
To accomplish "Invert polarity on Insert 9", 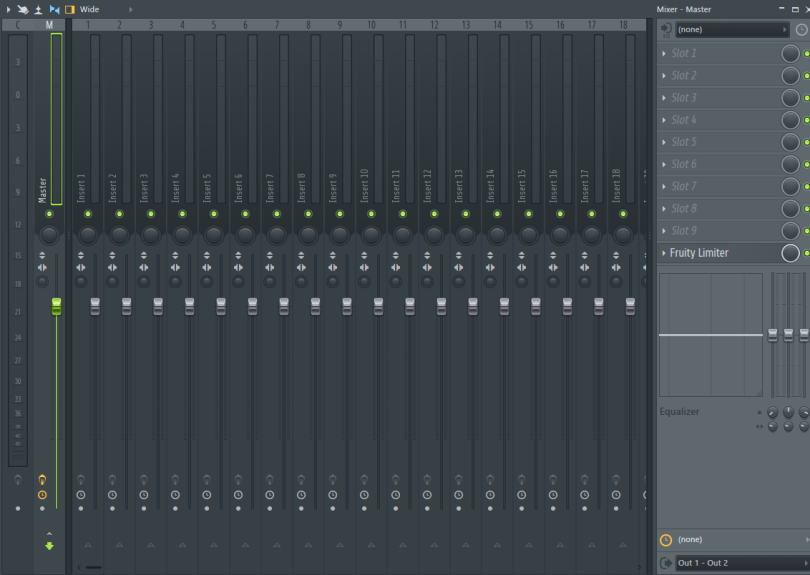I will click(333, 255).
